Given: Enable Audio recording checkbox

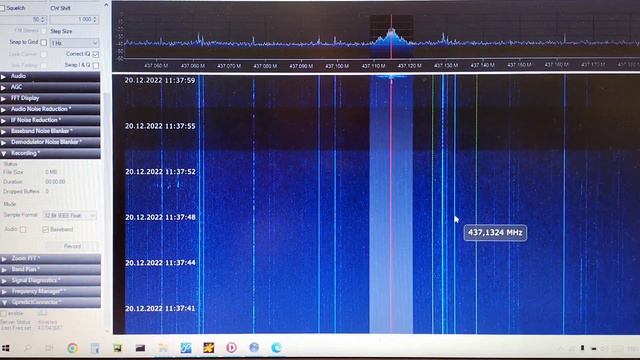Looking at the screenshot, I should click(x=23, y=230).
